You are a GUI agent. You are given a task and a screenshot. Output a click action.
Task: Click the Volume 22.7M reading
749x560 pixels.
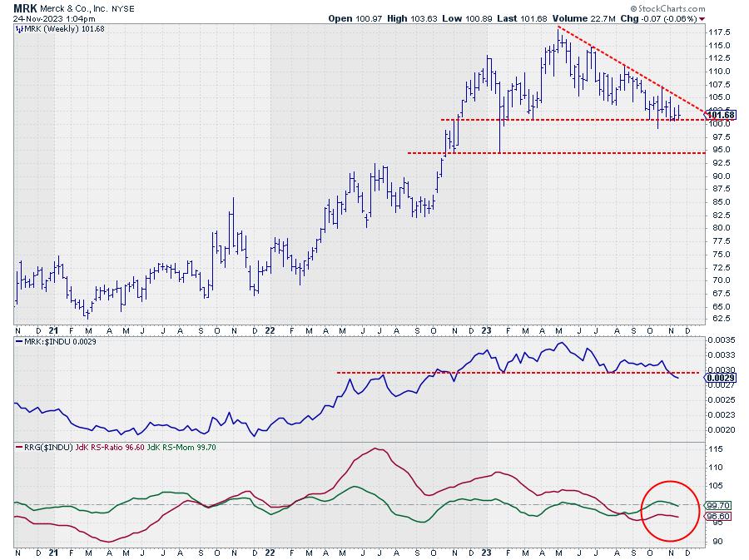(x=583, y=18)
